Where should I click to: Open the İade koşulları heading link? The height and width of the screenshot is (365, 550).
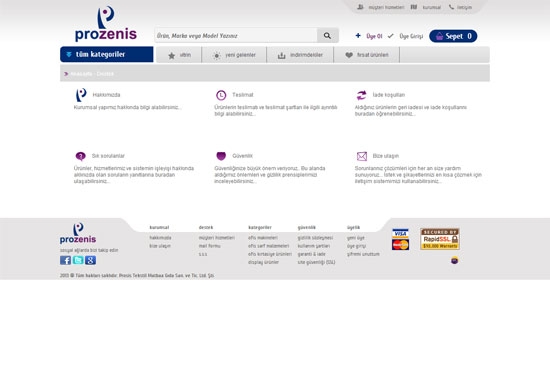pos(389,95)
